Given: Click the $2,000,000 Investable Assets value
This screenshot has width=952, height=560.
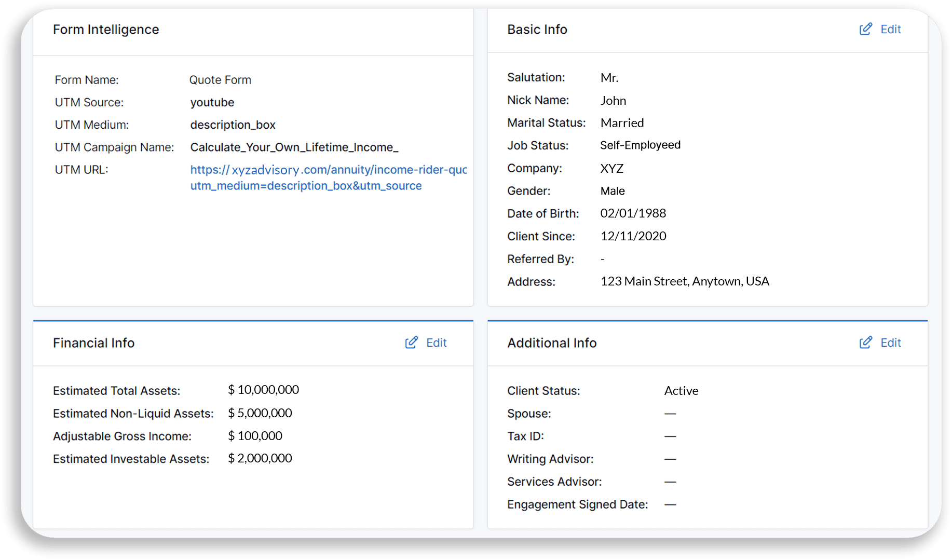Looking at the screenshot, I should point(260,458).
